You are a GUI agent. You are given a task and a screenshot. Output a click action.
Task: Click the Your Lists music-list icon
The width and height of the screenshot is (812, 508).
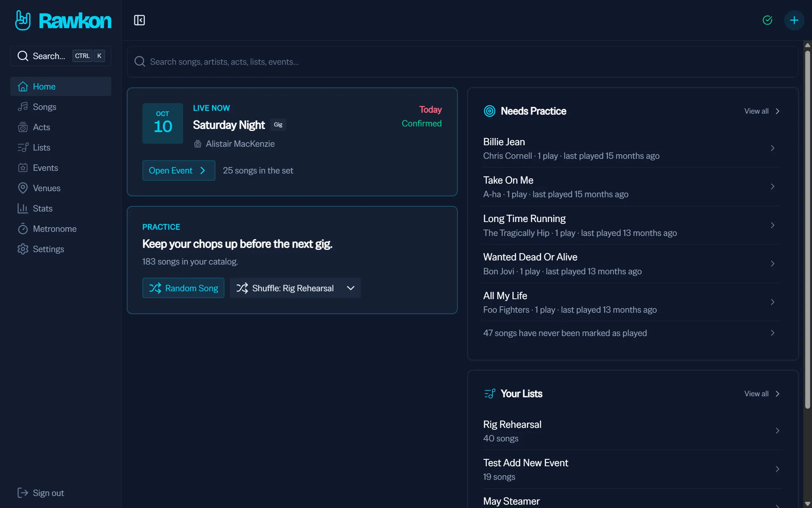[489, 394]
